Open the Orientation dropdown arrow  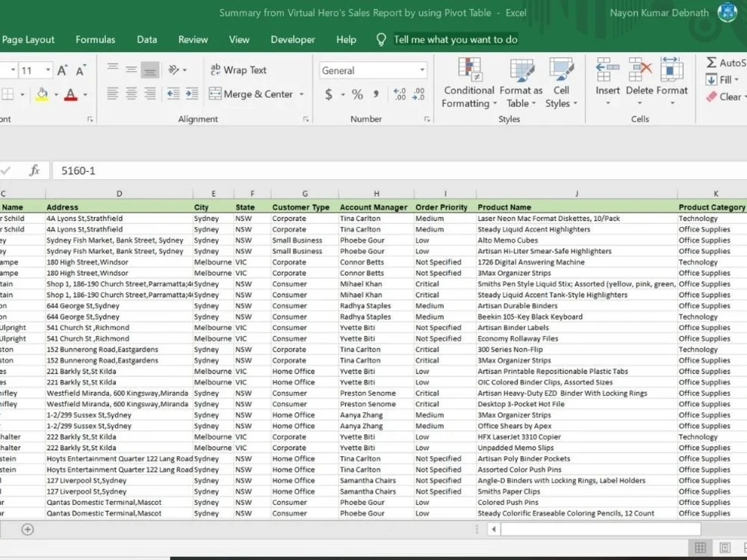tap(185, 70)
